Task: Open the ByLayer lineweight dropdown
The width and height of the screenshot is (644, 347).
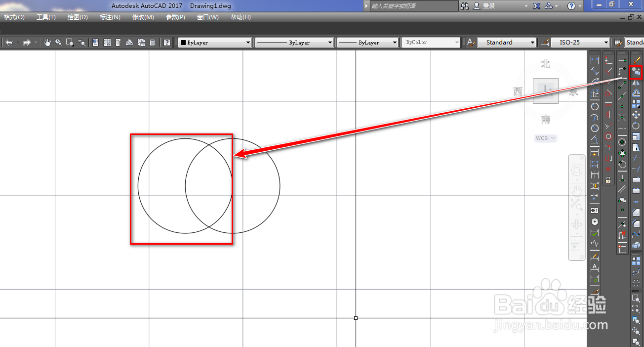Action: point(367,43)
